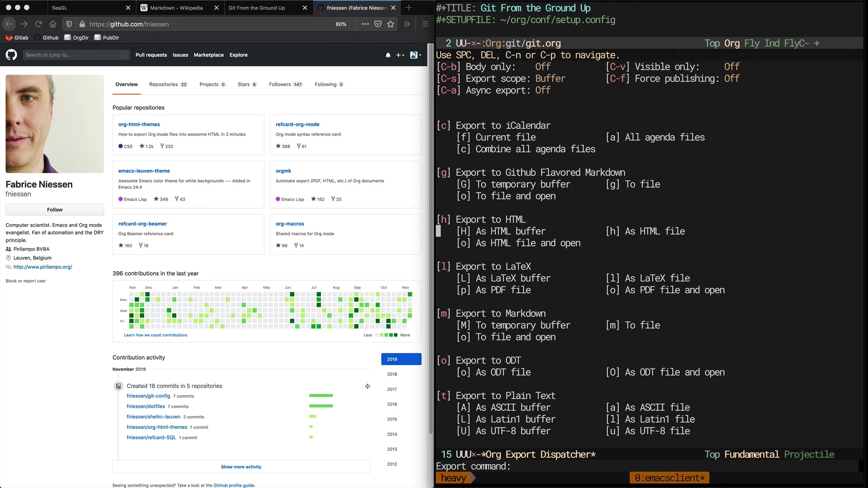Select the Followers 147 tab
Screen dimensions: 868x488
coord(285,84)
